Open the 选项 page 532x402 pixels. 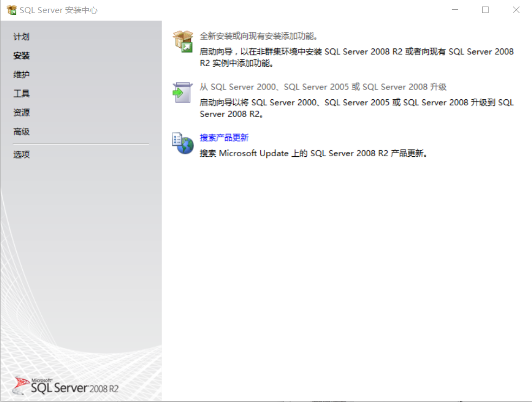pos(21,155)
